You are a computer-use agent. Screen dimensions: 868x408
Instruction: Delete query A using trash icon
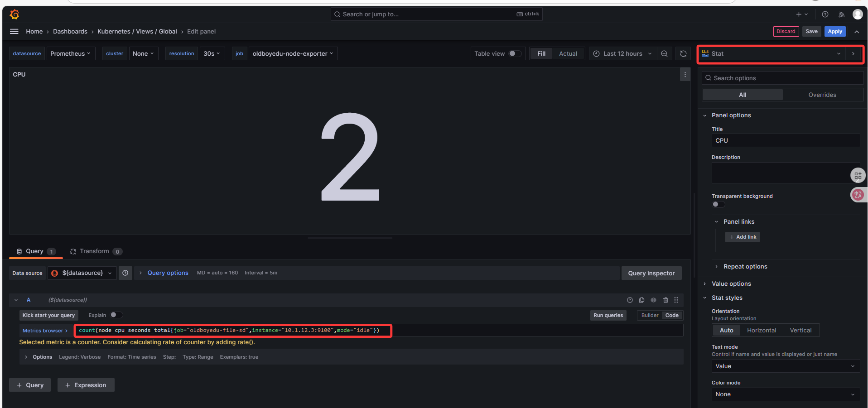(665, 300)
